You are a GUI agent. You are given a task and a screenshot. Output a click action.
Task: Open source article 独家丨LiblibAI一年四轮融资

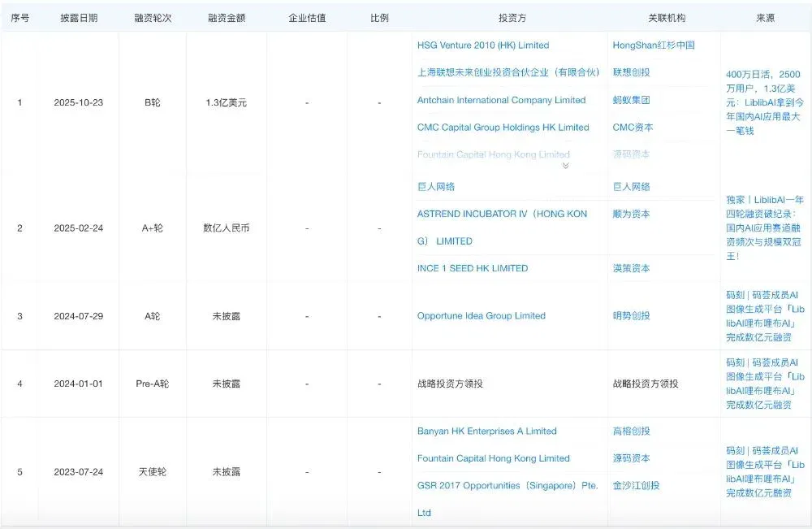[765, 228]
